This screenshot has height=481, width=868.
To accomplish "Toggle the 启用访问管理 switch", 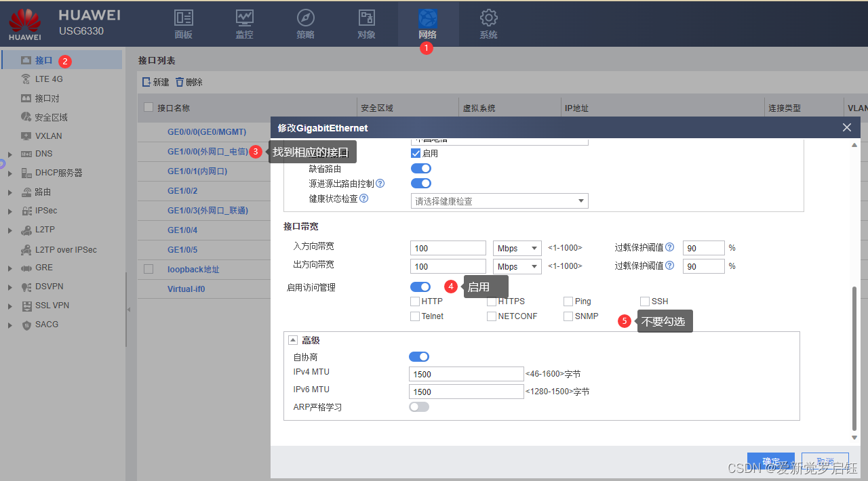I will (x=420, y=287).
